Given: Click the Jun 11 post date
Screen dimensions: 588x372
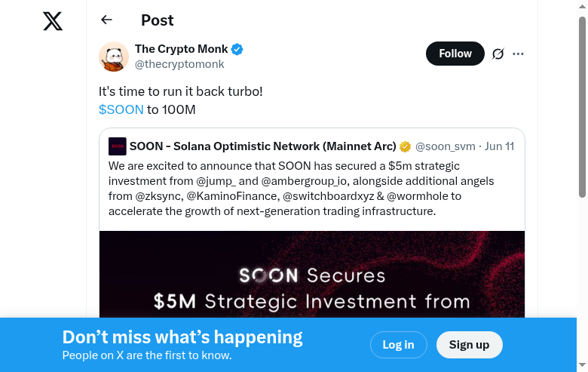Looking at the screenshot, I should coord(499,146).
